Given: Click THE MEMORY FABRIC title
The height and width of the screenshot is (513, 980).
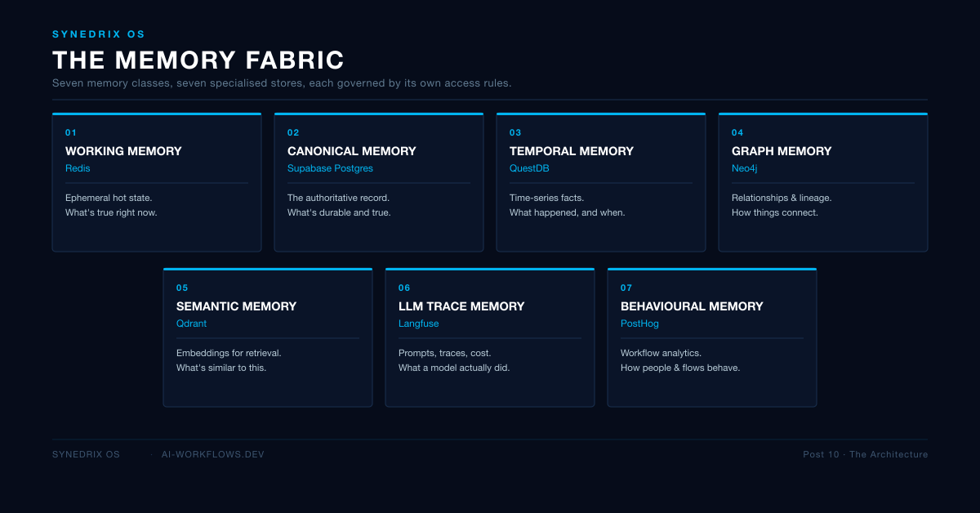Looking at the screenshot, I should (x=198, y=60).
